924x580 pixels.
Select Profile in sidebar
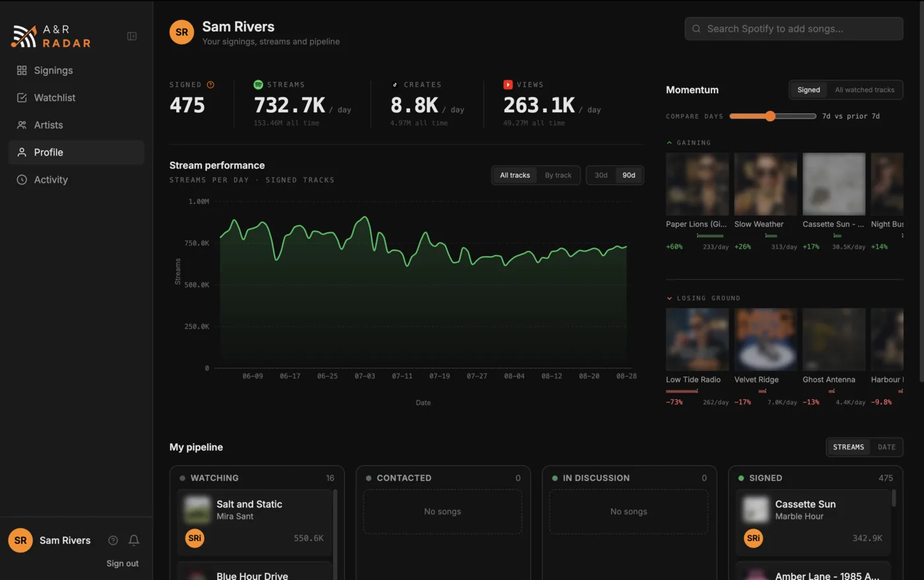pos(76,152)
